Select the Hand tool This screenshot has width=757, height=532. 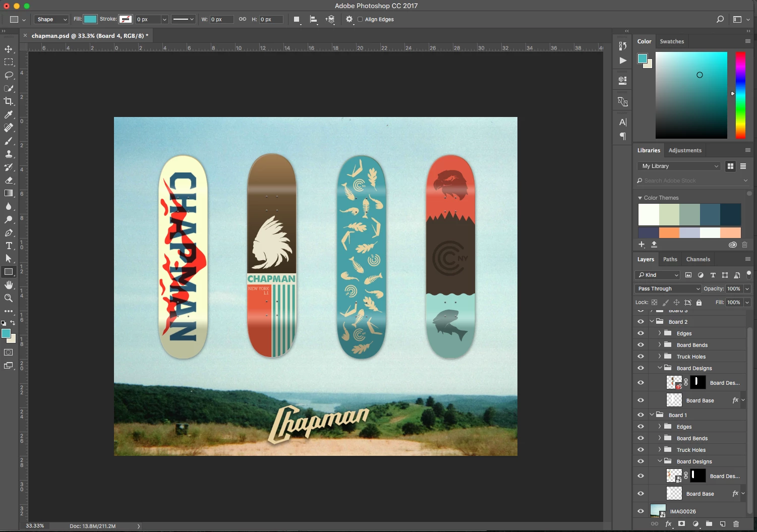(x=9, y=285)
